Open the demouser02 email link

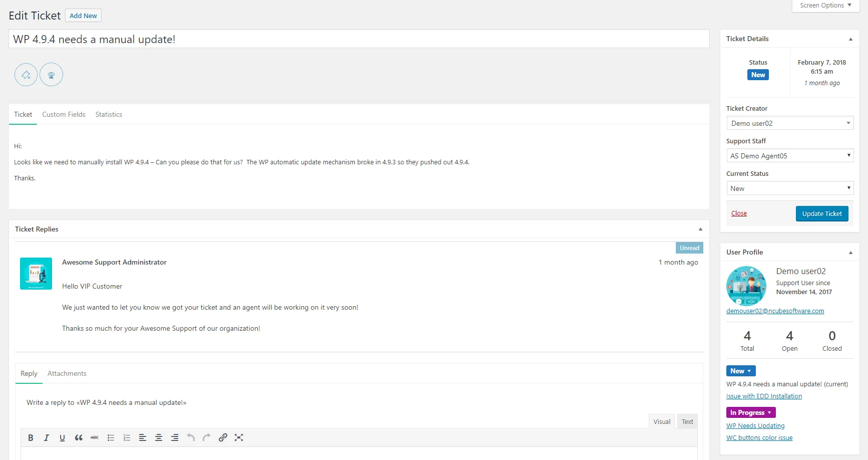click(775, 311)
